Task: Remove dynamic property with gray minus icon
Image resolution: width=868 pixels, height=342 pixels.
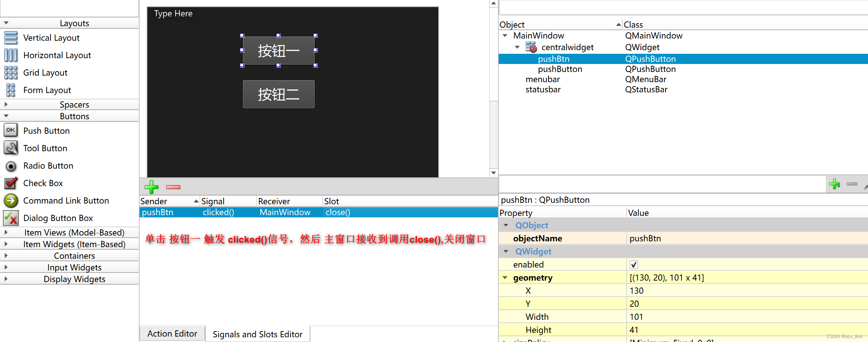Action: click(x=852, y=184)
